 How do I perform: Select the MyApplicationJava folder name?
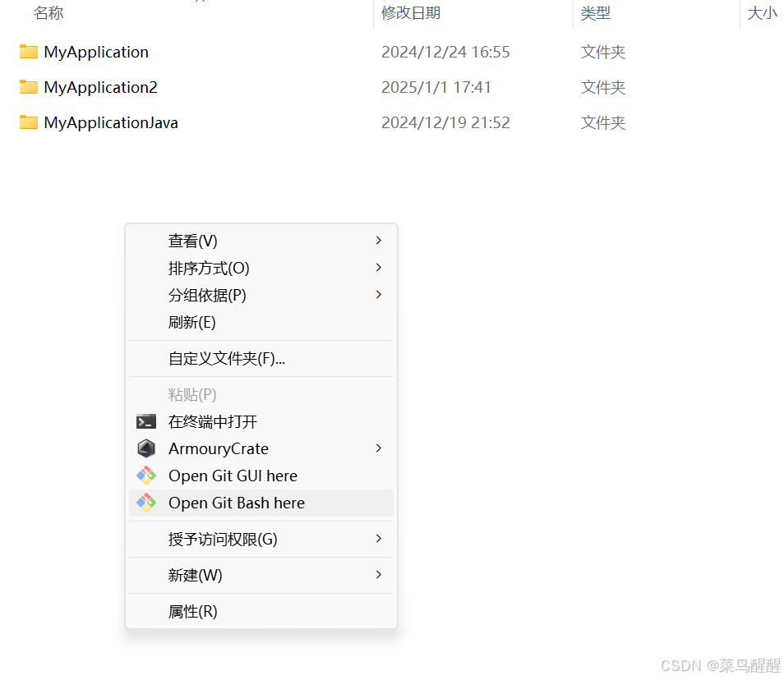[111, 123]
